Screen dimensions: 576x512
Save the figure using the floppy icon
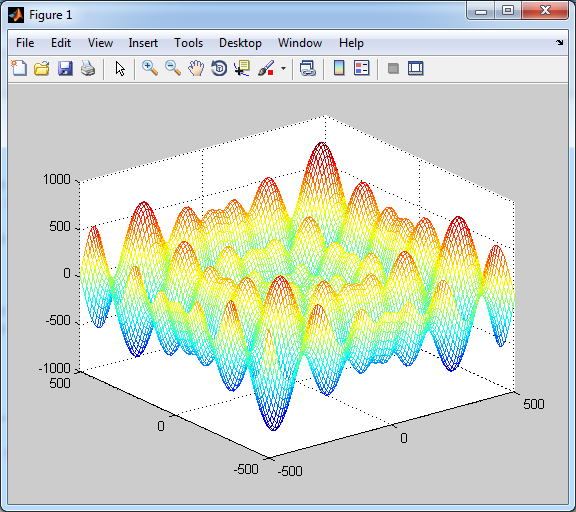(x=65, y=68)
